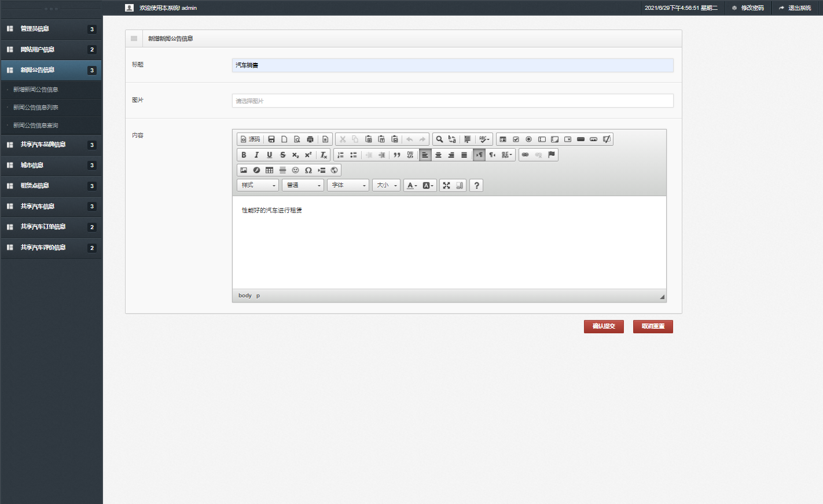
Task: Click Paste from Word icon
Action: (x=395, y=139)
